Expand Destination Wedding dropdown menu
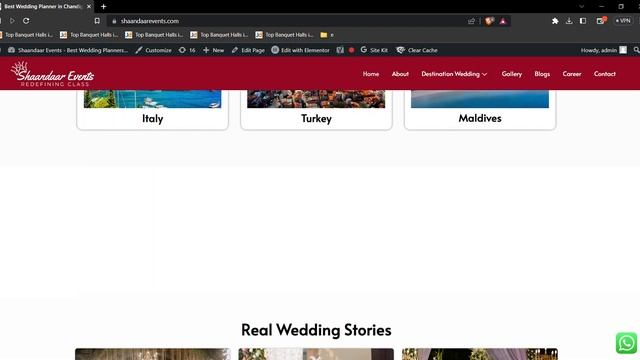Screen dimensions: 640x360 click(454, 74)
